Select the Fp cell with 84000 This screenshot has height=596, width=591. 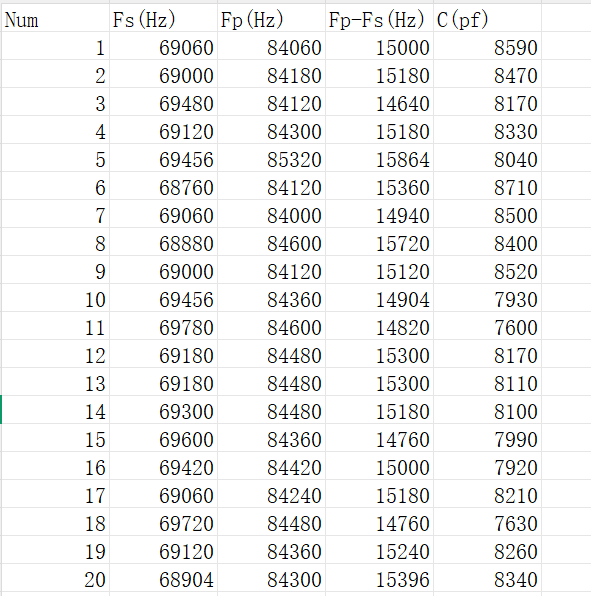pyautogui.click(x=271, y=214)
